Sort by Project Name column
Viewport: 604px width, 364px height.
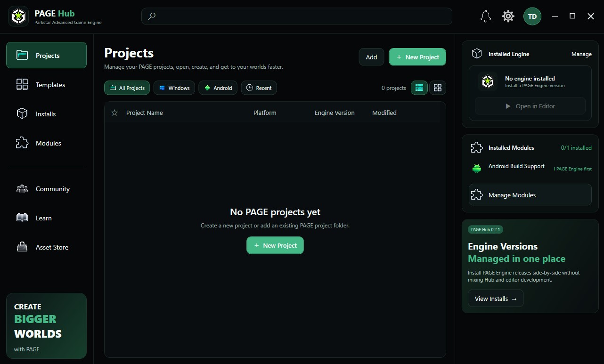(x=145, y=113)
